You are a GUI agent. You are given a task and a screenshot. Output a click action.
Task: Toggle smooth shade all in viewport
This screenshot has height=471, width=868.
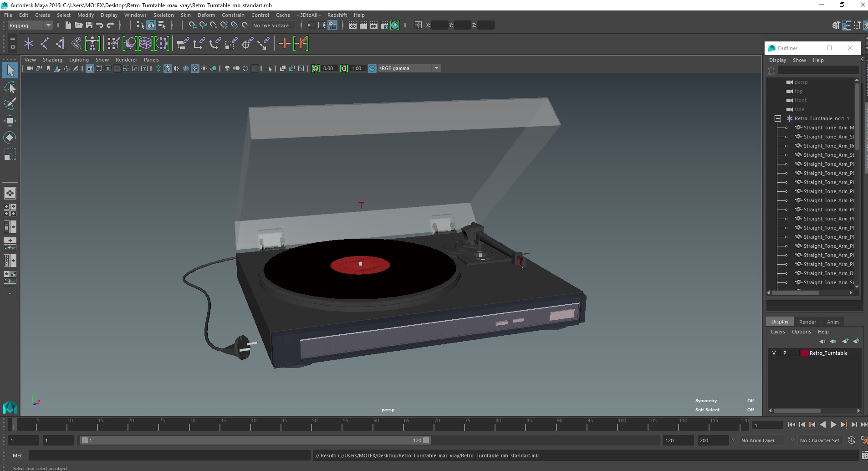[x=168, y=68]
